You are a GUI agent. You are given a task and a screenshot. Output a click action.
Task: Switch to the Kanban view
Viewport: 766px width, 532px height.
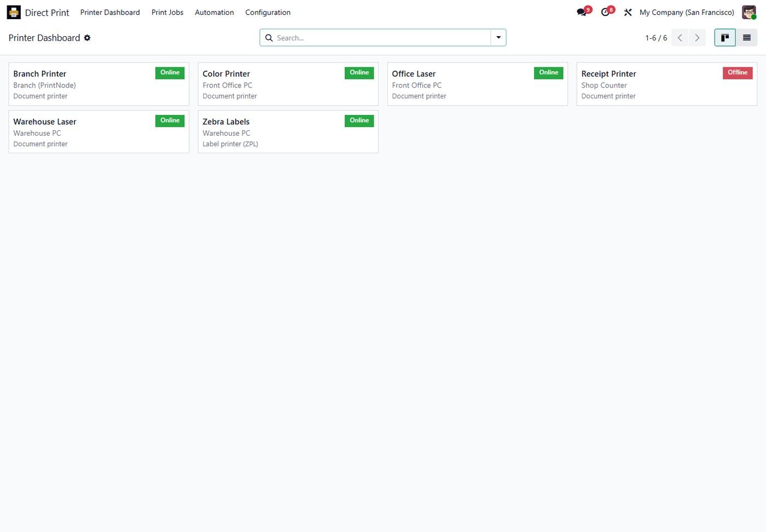point(725,38)
